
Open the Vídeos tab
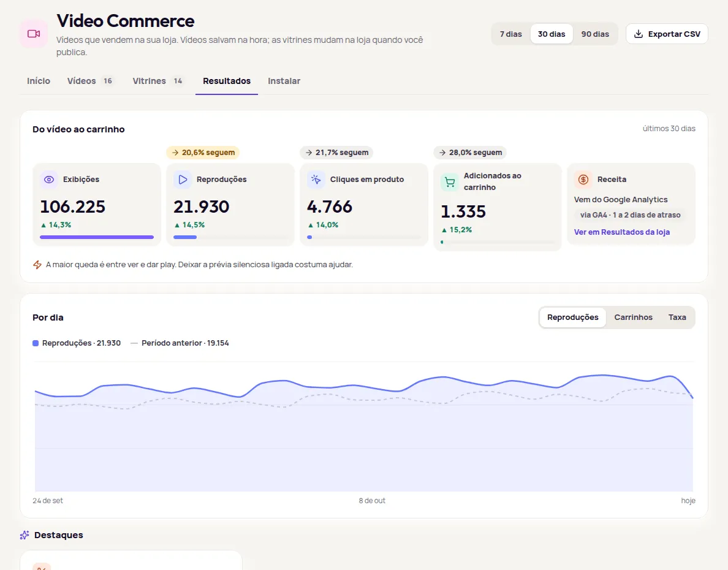90,81
